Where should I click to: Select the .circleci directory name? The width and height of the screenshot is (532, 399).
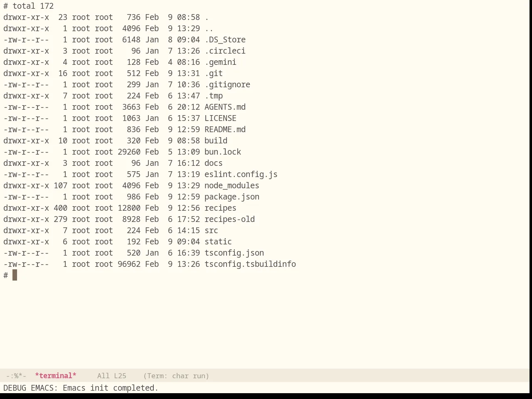(225, 51)
